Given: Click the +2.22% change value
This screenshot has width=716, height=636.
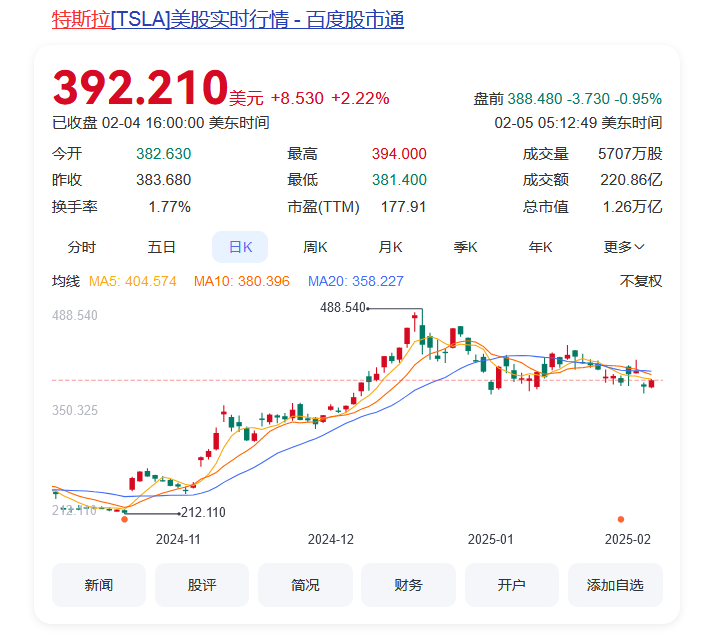Looking at the screenshot, I should (360, 98).
